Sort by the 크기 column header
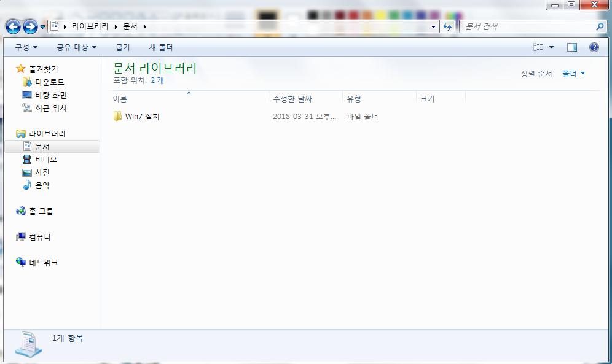This screenshot has width=612, height=364. click(441, 99)
